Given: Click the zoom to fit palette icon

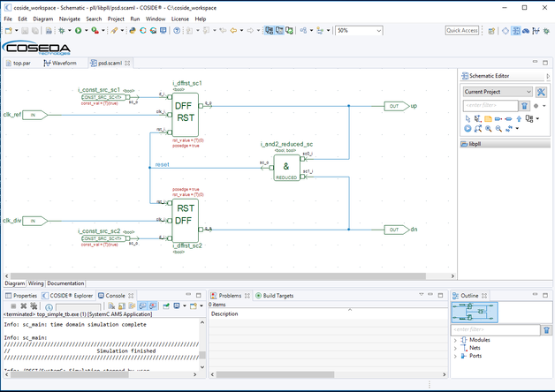Looking at the screenshot, I should [478, 129].
